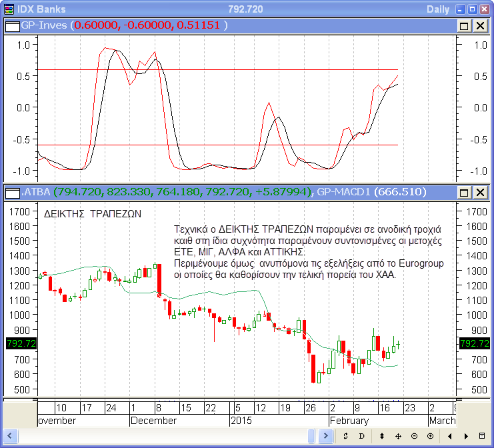Click the upper red 0.6 threshold line
This screenshot has width=494, height=448.
[x=217, y=69]
